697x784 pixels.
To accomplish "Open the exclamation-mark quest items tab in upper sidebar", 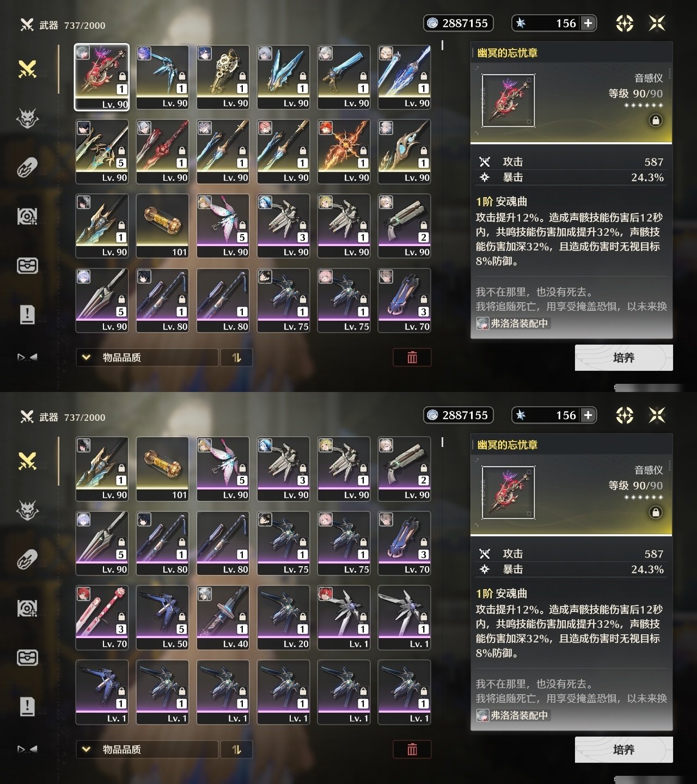I will point(27,314).
